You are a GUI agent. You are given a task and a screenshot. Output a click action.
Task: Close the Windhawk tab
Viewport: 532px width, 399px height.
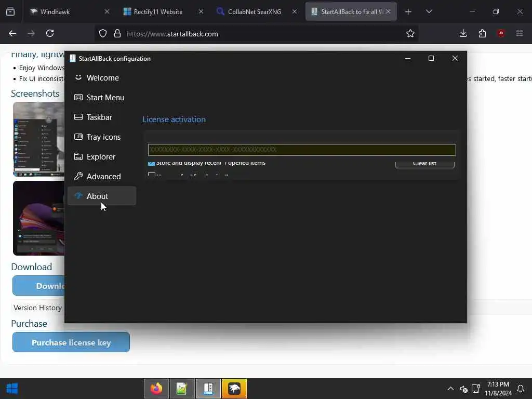pos(107,11)
